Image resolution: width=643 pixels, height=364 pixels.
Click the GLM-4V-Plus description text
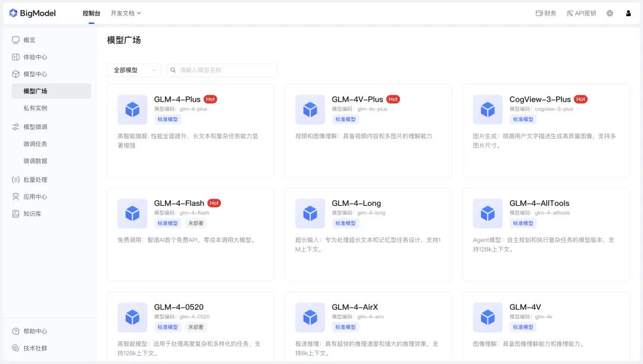click(x=364, y=136)
